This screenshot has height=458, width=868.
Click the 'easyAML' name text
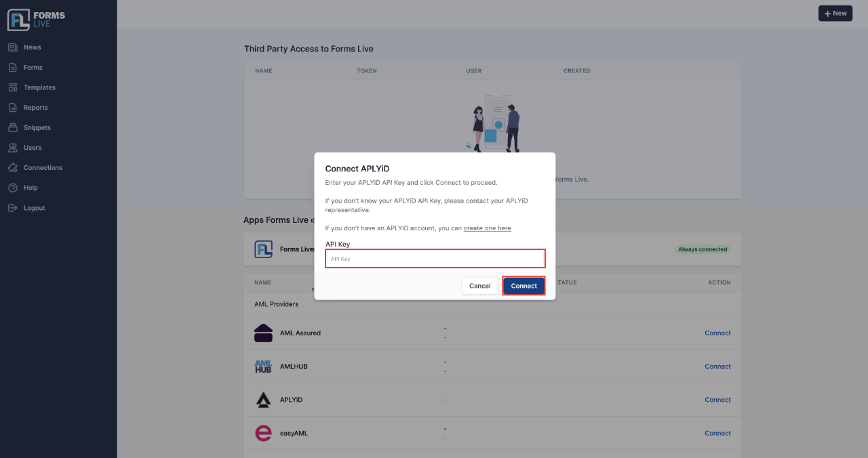coord(294,433)
